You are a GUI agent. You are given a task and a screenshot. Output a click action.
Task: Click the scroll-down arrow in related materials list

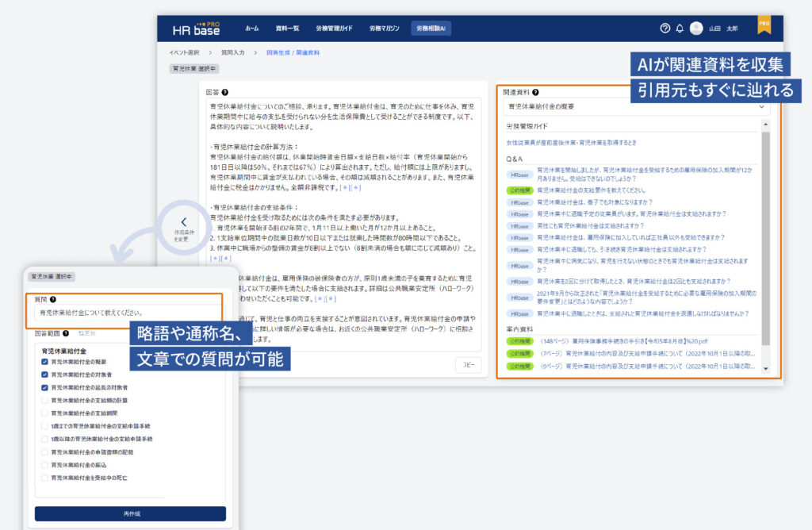click(x=765, y=368)
